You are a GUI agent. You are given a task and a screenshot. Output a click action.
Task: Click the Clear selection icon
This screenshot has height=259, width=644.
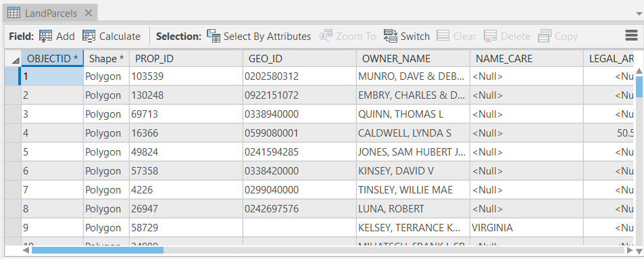pyautogui.click(x=443, y=36)
